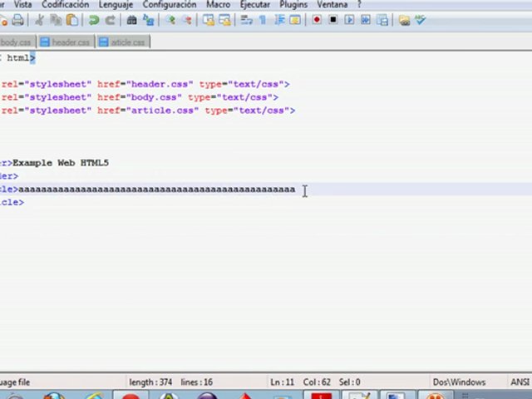The width and height of the screenshot is (532, 399).
Task: Open the Codificación menu
Action: click(x=65, y=5)
